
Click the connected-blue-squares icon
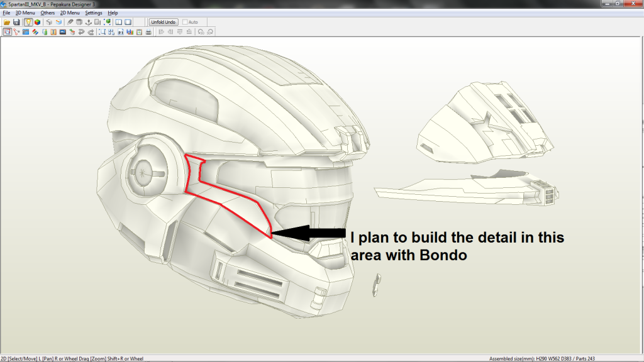click(x=111, y=32)
